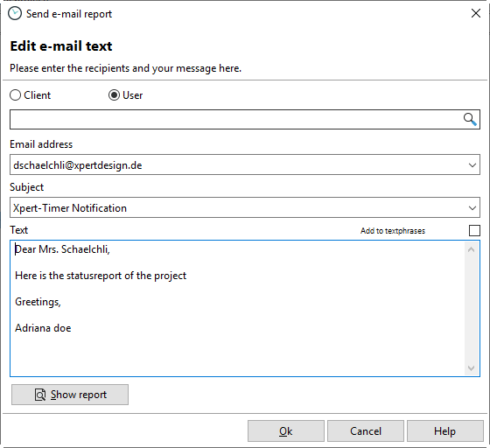Select the Client radio button

(x=16, y=95)
